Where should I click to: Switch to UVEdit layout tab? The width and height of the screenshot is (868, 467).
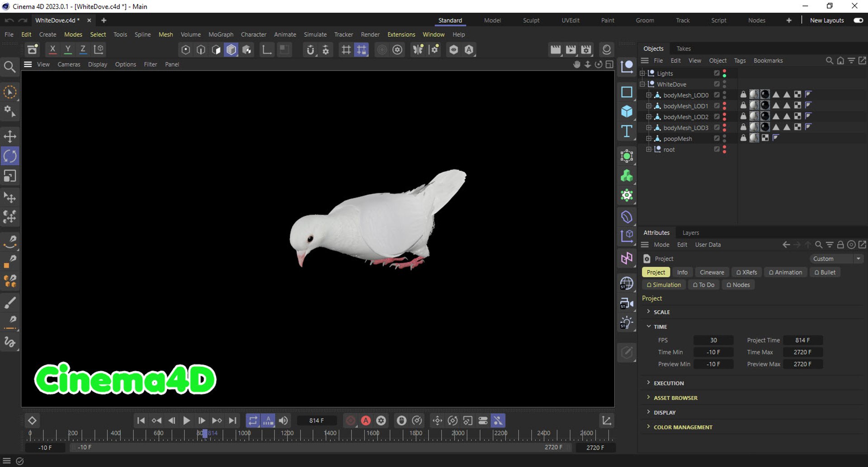(x=571, y=20)
